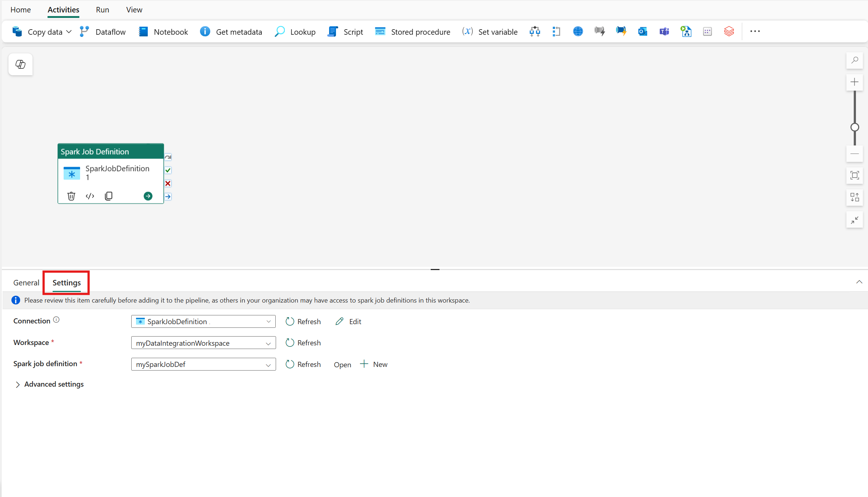The height and width of the screenshot is (497, 868).
Task: Click the Open spark job definition link
Action: click(x=341, y=364)
